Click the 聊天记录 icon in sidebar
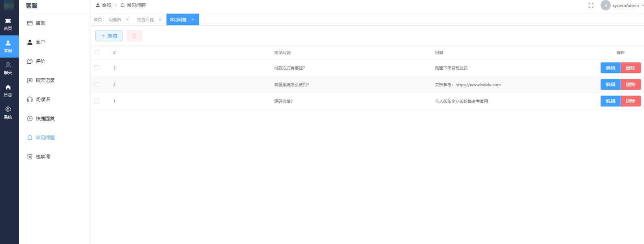Screen dimensions: 644x244 (x=30, y=80)
